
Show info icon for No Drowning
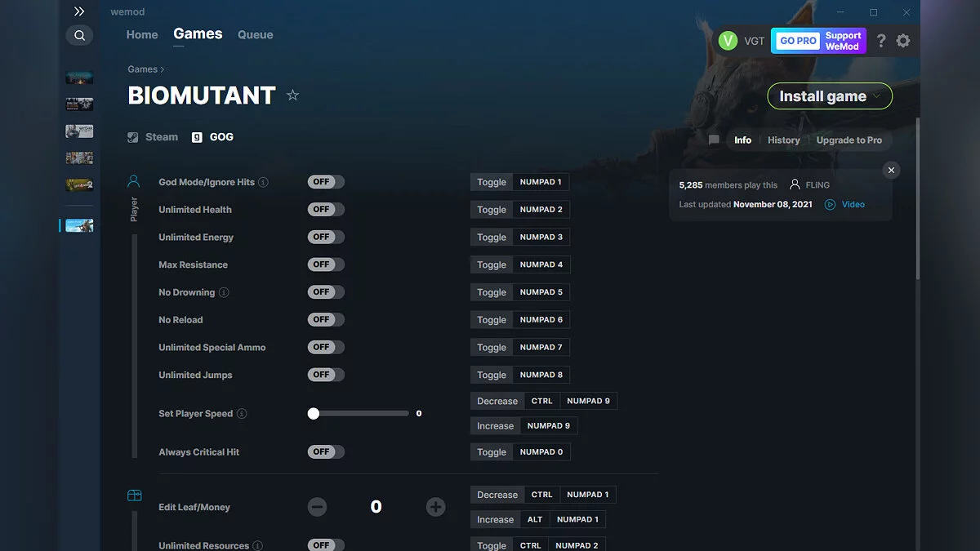tap(224, 292)
